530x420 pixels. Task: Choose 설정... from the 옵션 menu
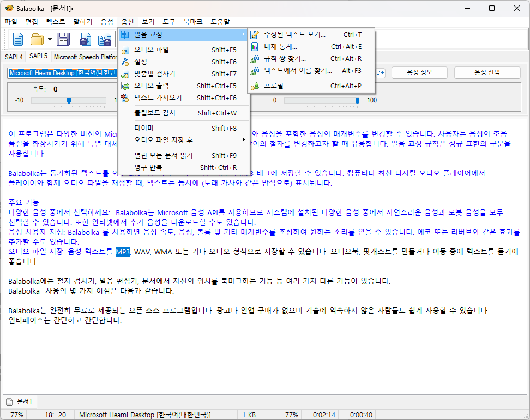pos(184,62)
